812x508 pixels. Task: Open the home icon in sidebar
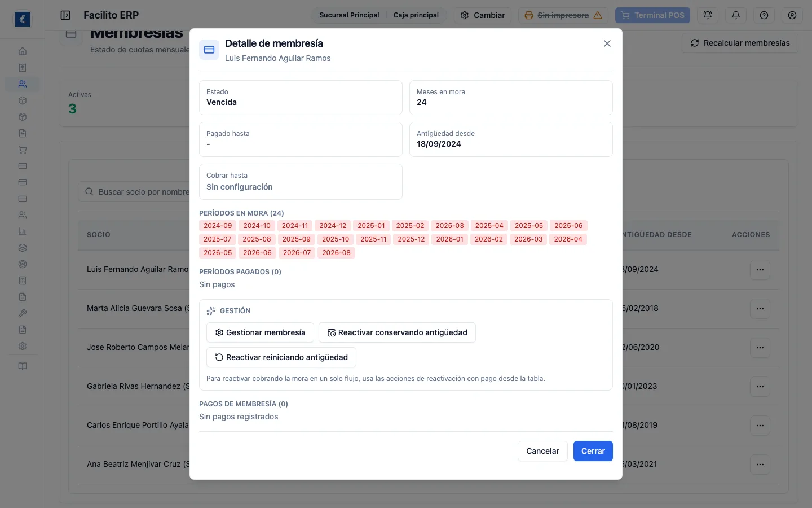[23, 51]
